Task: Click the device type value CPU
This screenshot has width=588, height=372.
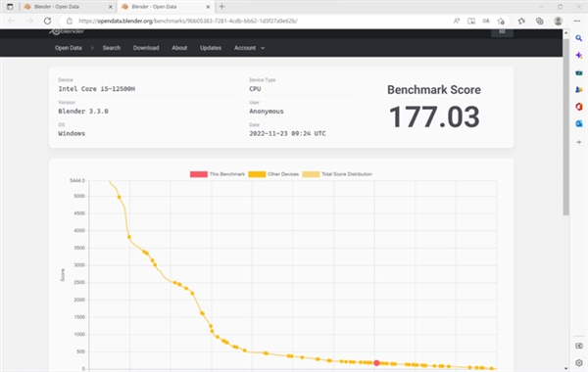Action: coord(255,89)
